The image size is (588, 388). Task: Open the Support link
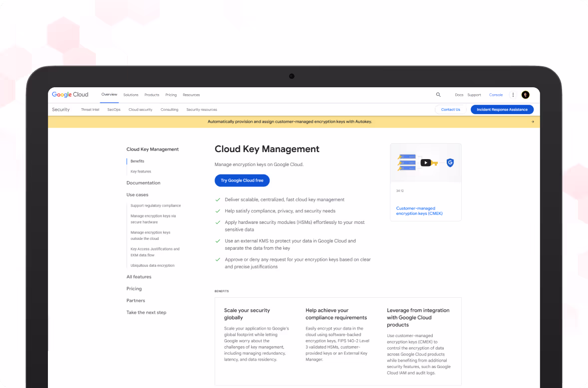(x=474, y=95)
